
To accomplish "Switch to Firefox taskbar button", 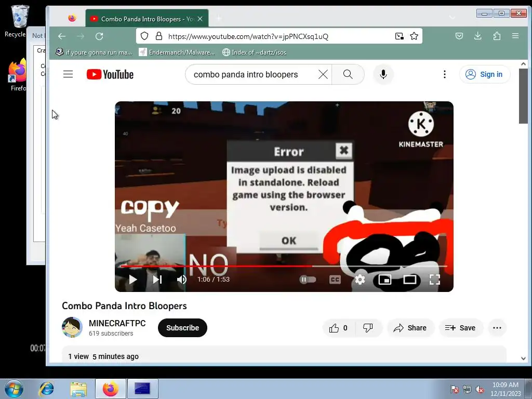I will tap(111, 389).
